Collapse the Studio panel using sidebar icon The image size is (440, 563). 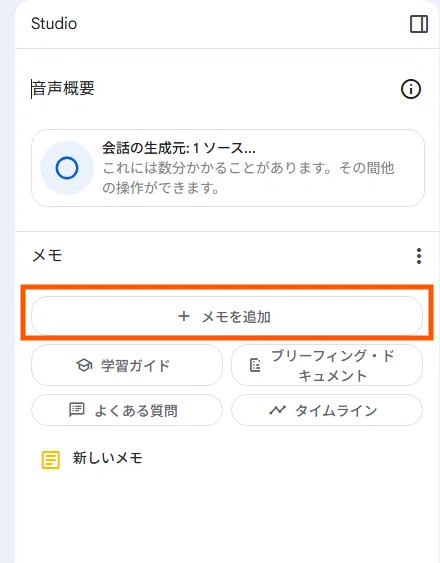click(x=419, y=24)
